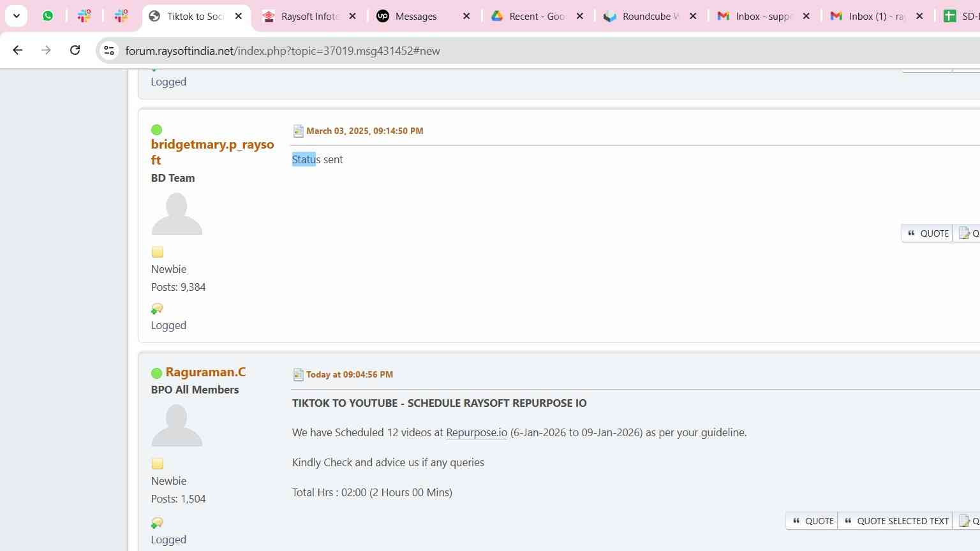Close the Messages tab

click(466, 16)
